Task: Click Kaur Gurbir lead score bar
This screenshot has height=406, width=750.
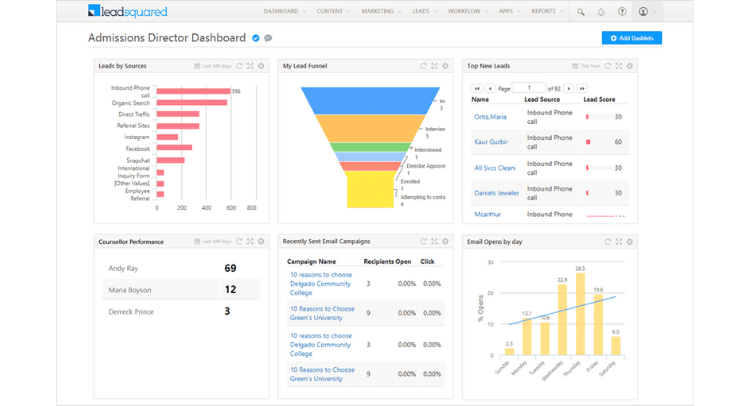Action: (x=588, y=142)
